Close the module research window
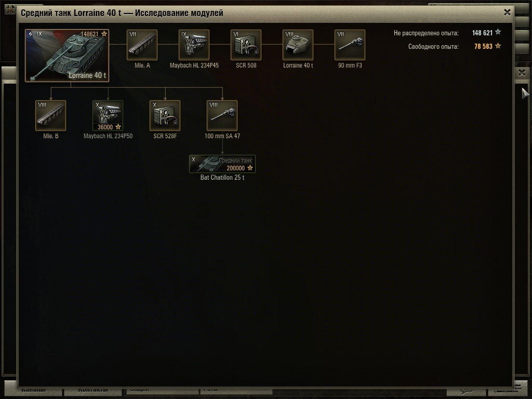The height and width of the screenshot is (399, 532). [507, 12]
